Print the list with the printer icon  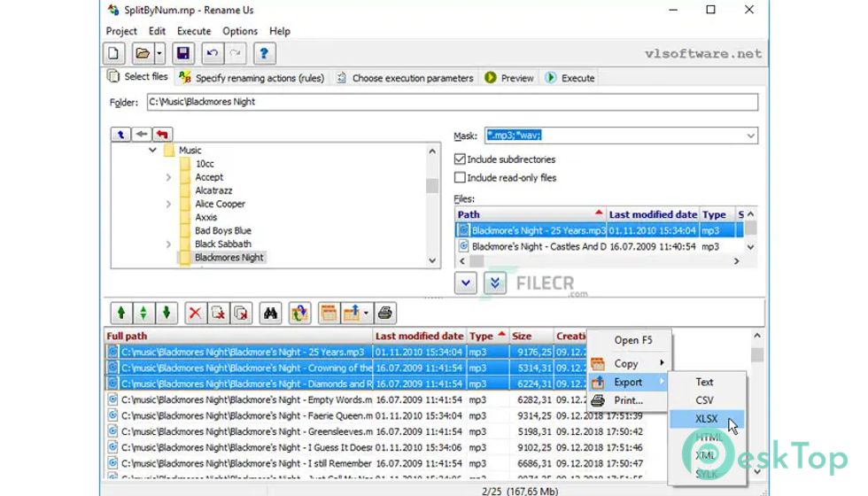(x=385, y=314)
